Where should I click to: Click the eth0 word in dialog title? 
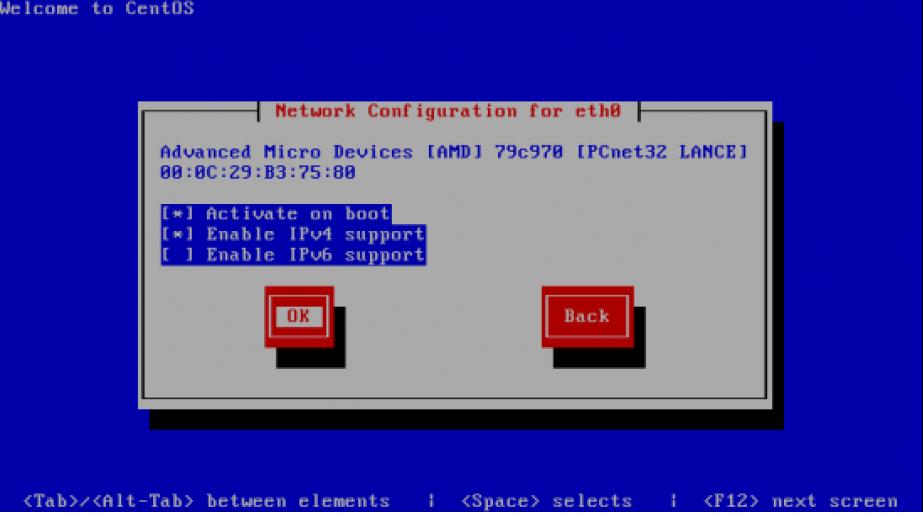(598, 111)
